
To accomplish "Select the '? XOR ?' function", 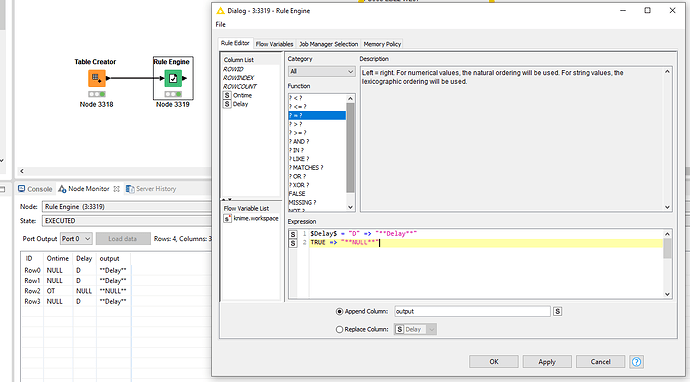I will (x=317, y=185).
